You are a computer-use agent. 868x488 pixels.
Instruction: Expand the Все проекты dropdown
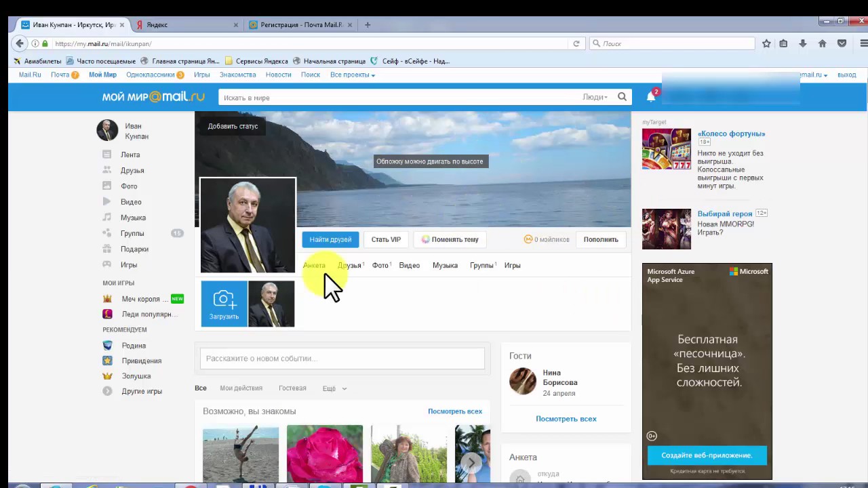[353, 75]
